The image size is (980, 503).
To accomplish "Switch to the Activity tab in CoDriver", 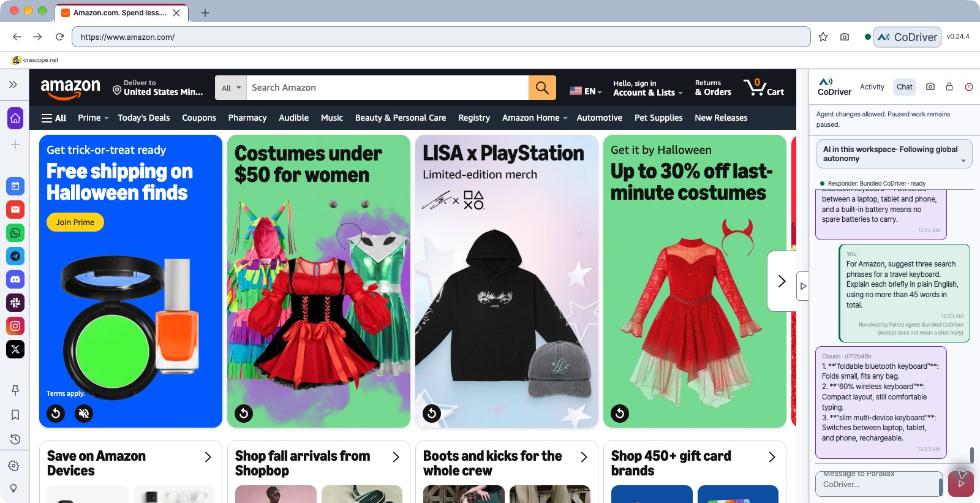I will pos(872,87).
